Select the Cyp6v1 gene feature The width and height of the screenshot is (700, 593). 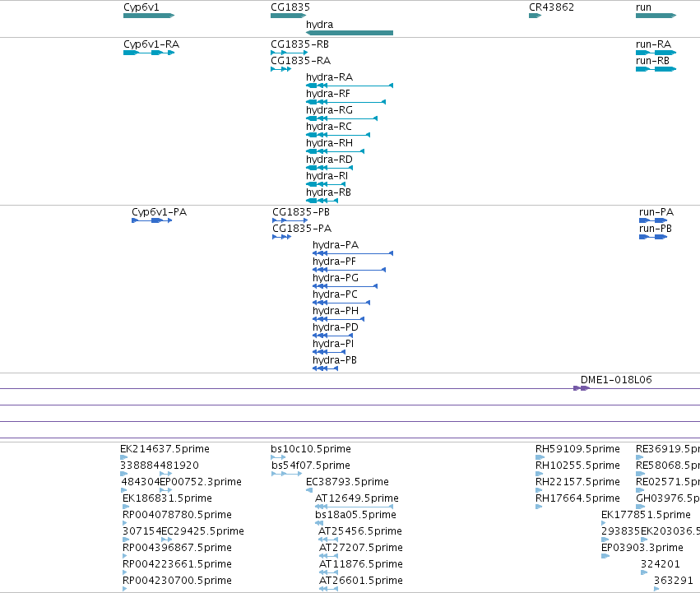[149, 16]
